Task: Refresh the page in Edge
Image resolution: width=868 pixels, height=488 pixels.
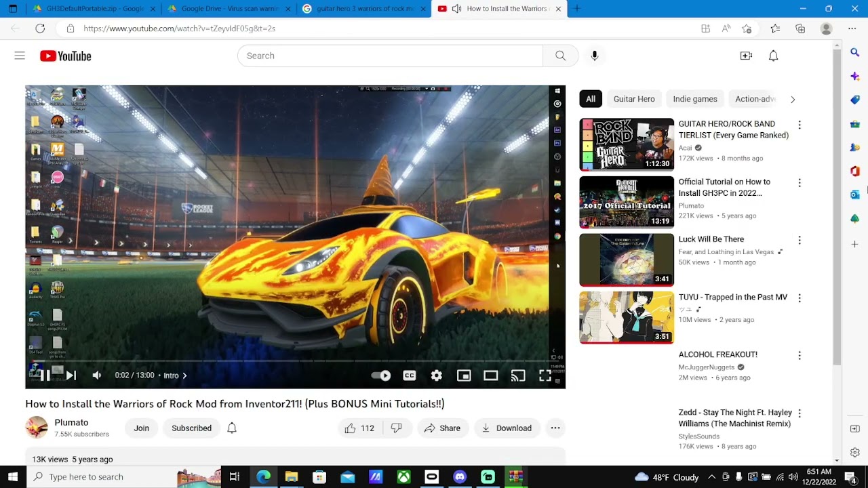Action: coord(40,28)
